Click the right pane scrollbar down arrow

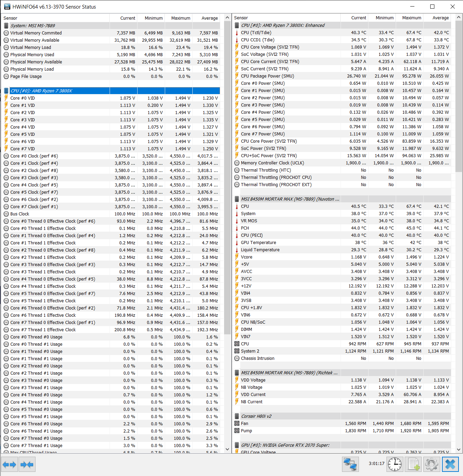click(459, 449)
